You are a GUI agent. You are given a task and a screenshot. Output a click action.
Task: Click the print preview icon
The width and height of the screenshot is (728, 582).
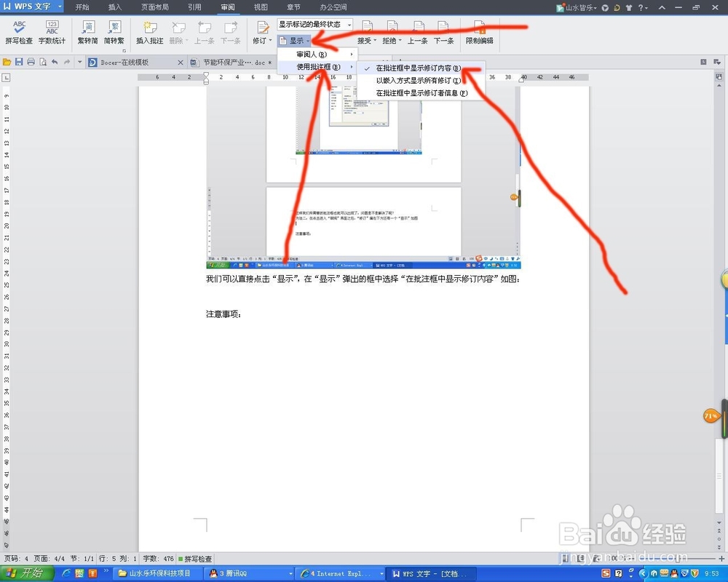tap(43, 62)
